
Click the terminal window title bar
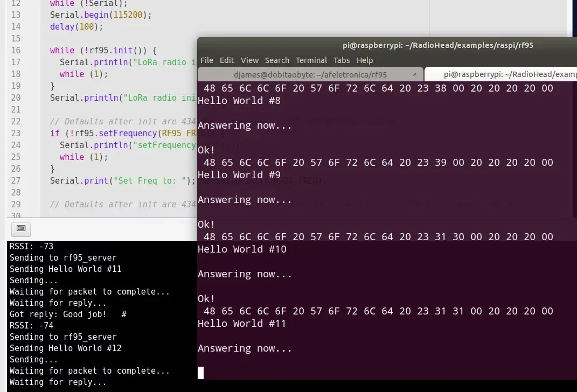pos(387,45)
